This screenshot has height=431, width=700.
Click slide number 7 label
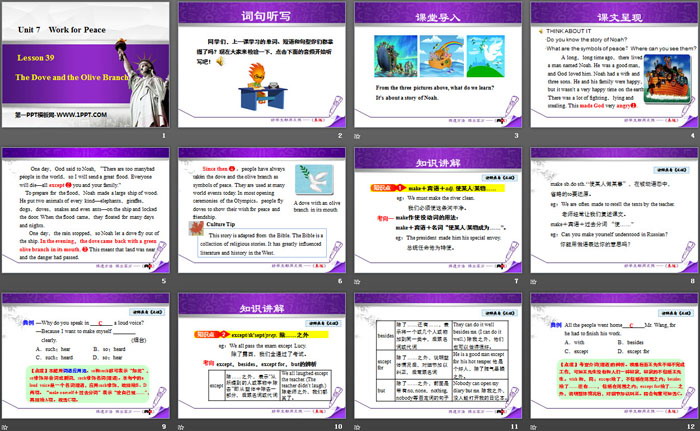(517, 281)
